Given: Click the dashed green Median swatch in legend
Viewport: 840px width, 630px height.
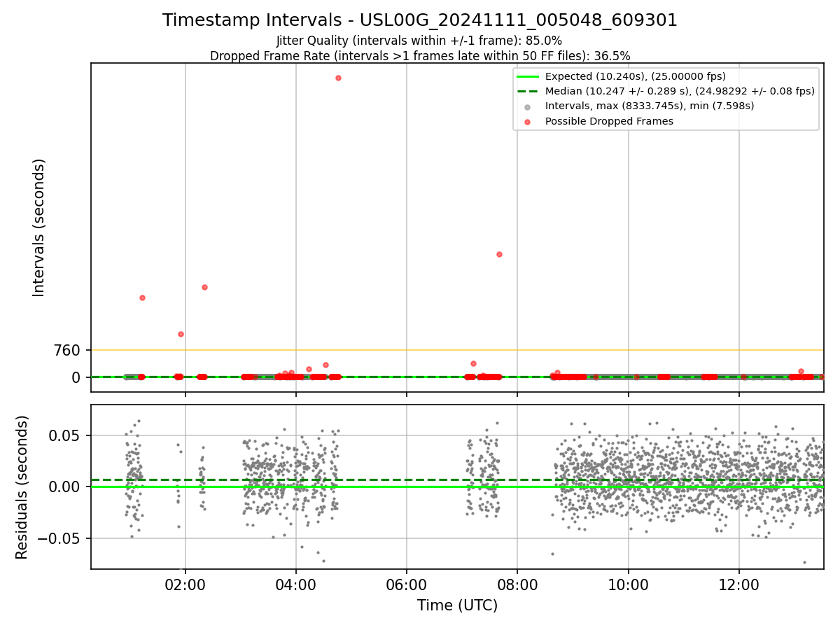Looking at the screenshot, I should click(528, 91).
